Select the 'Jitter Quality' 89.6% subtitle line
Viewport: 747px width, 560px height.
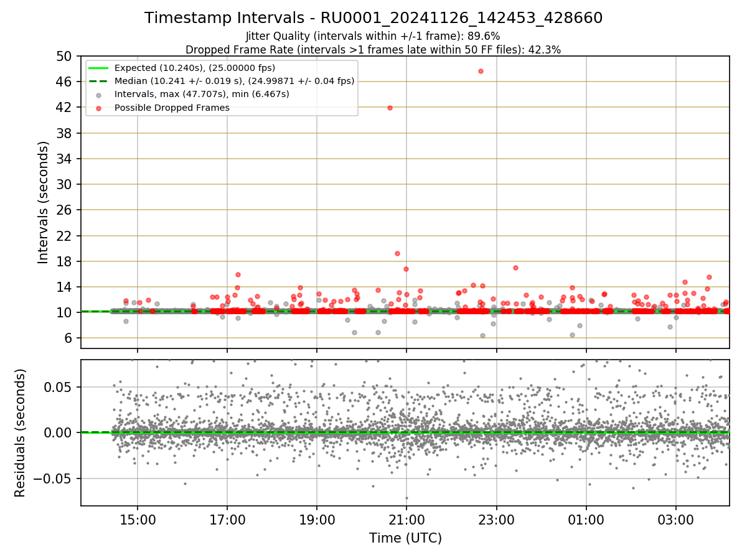373,36
